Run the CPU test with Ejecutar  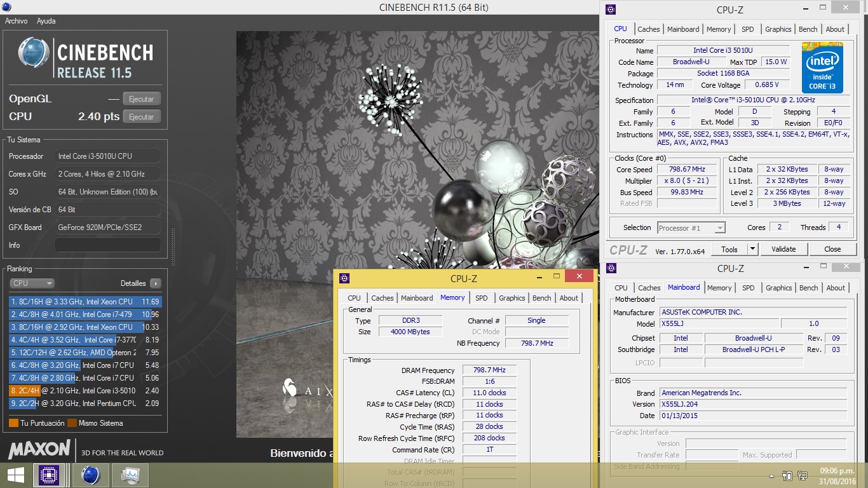(142, 117)
